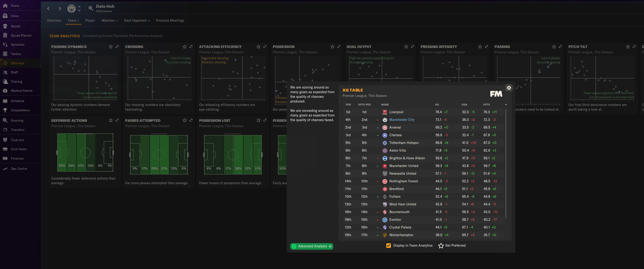The width and height of the screenshot is (644, 269).
Task: Click the Liverpool club crest in table
Action: point(385,112)
